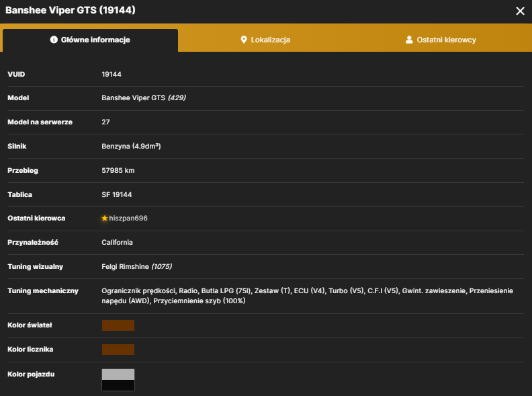This screenshot has height=396, width=532.
Task: Open the Główne informacje tab
Action: click(90, 40)
